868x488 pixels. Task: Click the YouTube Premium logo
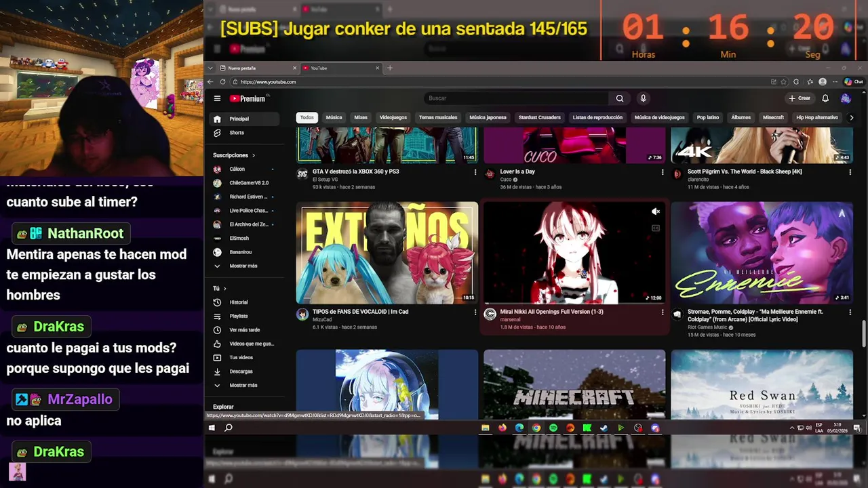248,98
